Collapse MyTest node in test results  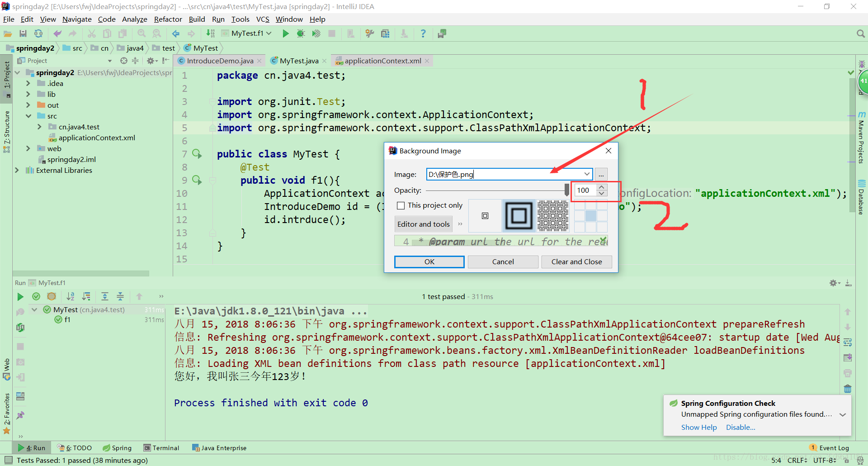34,309
